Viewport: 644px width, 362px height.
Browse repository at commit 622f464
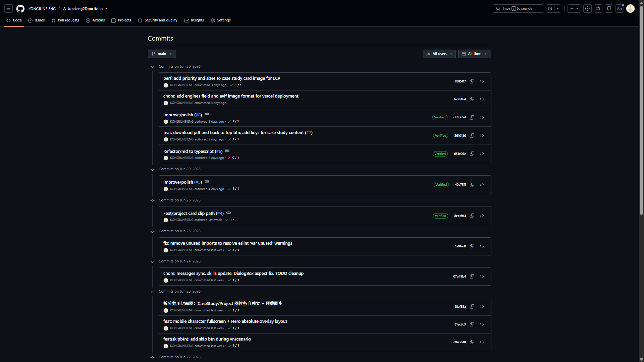point(482,99)
